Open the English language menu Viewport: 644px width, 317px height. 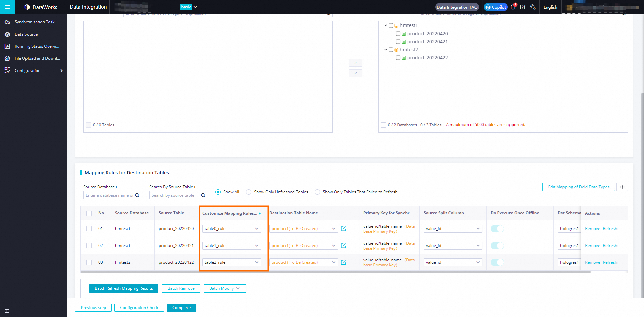pos(550,7)
